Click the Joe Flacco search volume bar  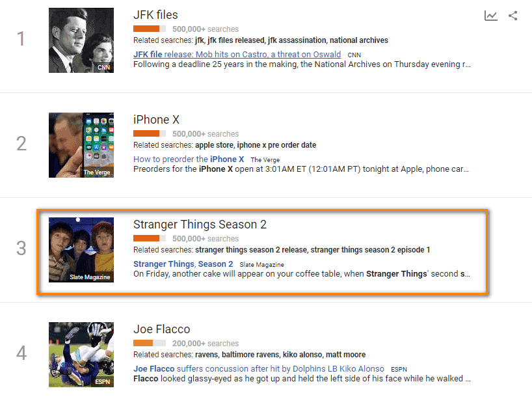150,343
